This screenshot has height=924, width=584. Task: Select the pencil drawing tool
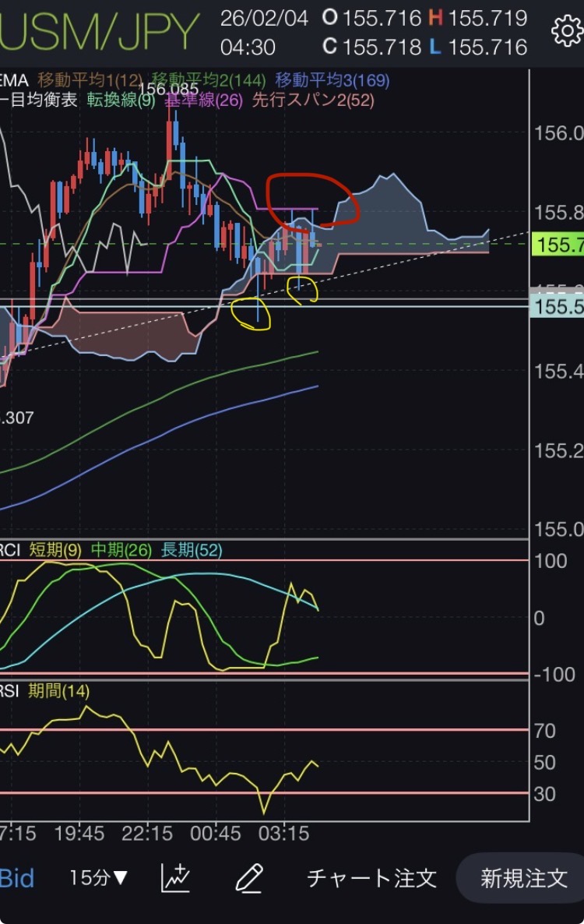point(248,878)
